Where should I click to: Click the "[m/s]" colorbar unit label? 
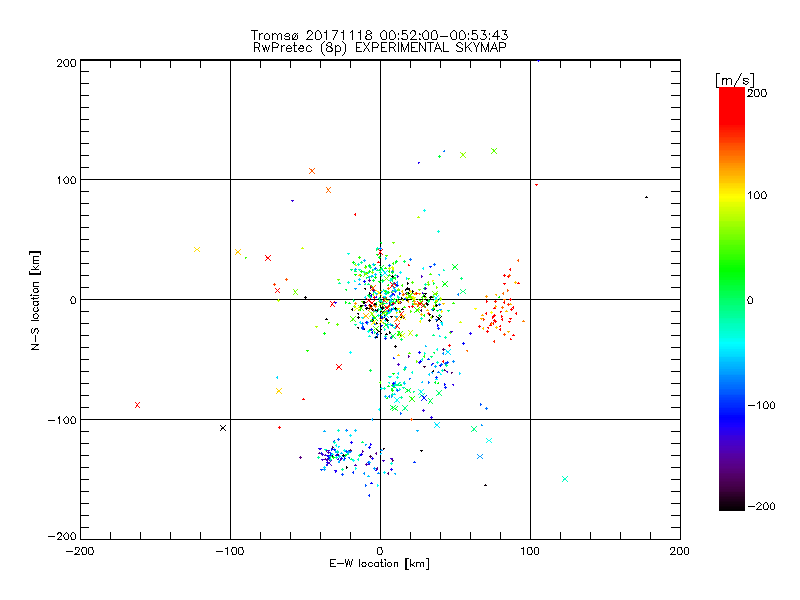(x=735, y=80)
